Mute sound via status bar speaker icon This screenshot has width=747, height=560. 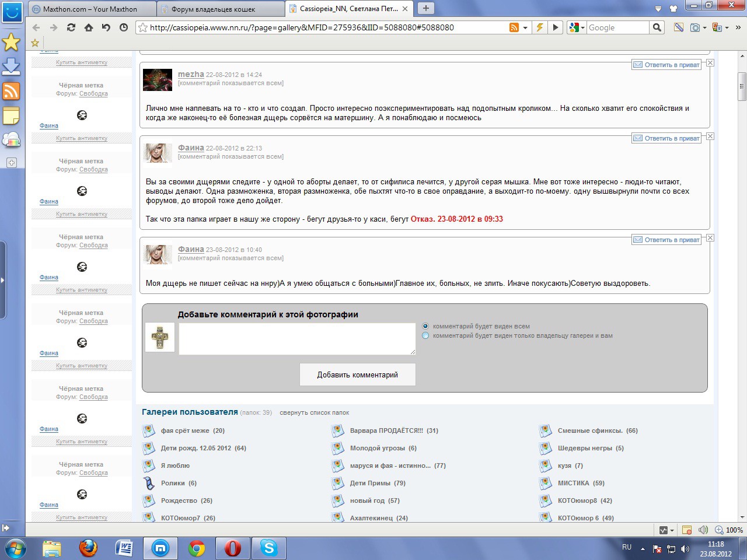pyautogui.click(x=703, y=530)
